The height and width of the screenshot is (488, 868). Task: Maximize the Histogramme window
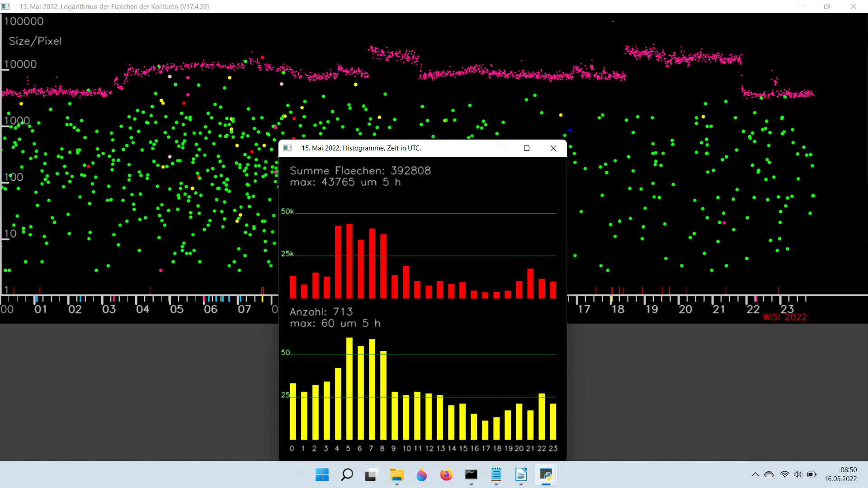pos(527,148)
